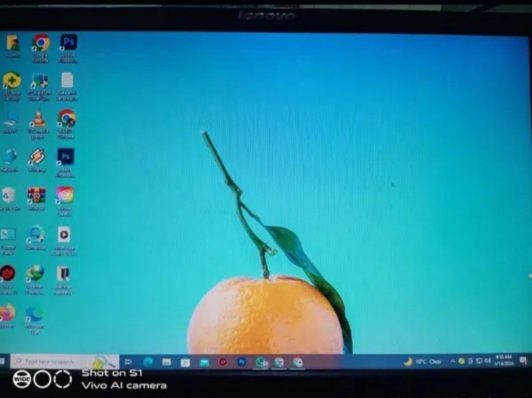Expand hidden icons in the system tray
The image size is (532, 398).
452,362
